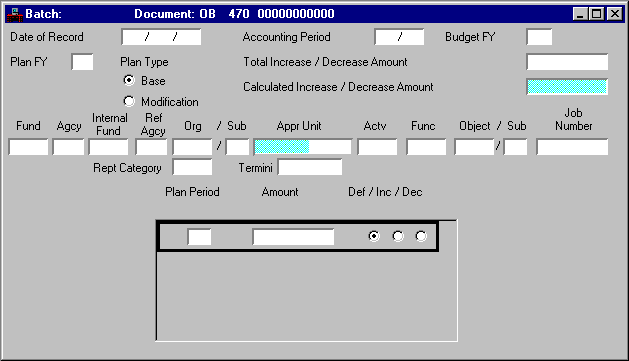Click the Fund input field

[28, 147]
